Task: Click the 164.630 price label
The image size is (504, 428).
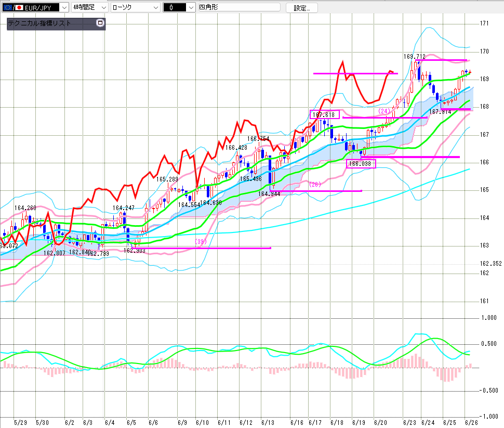Action: [211, 203]
